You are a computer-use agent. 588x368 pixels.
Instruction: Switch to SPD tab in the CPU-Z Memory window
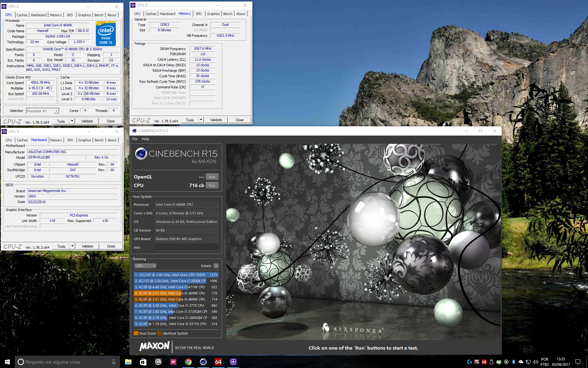199,14
